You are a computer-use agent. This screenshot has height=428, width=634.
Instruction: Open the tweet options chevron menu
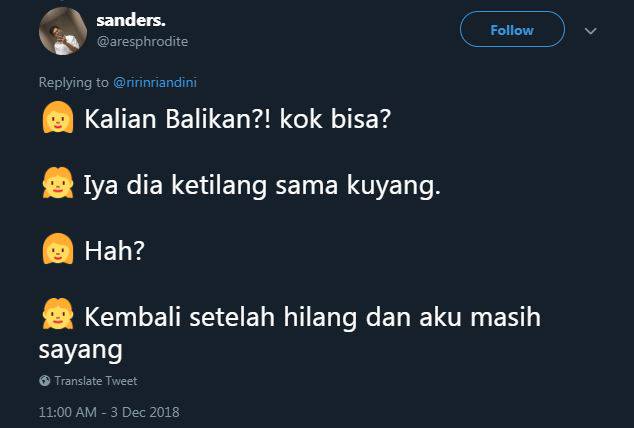[591, 31]
